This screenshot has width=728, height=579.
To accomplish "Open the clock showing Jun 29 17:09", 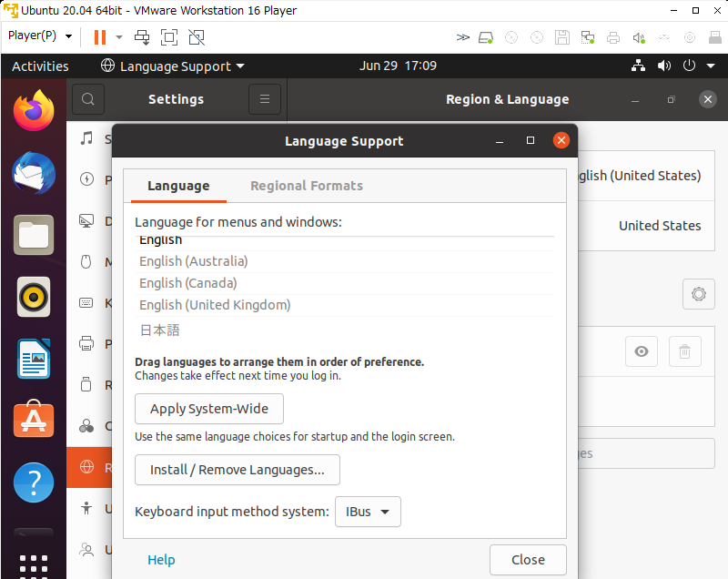I will click(x=398, y=66).
